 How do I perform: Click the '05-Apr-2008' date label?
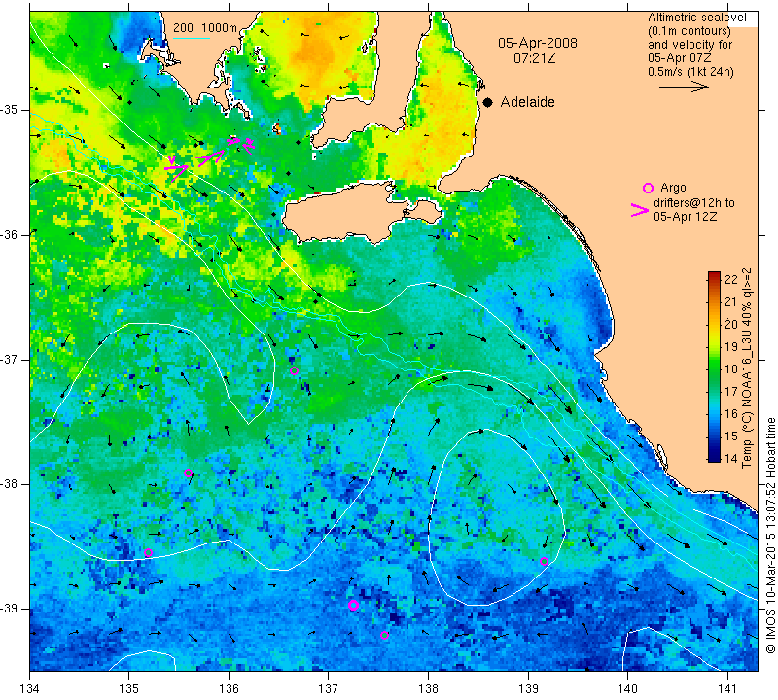pyautogui.click(x=538, y=43)
